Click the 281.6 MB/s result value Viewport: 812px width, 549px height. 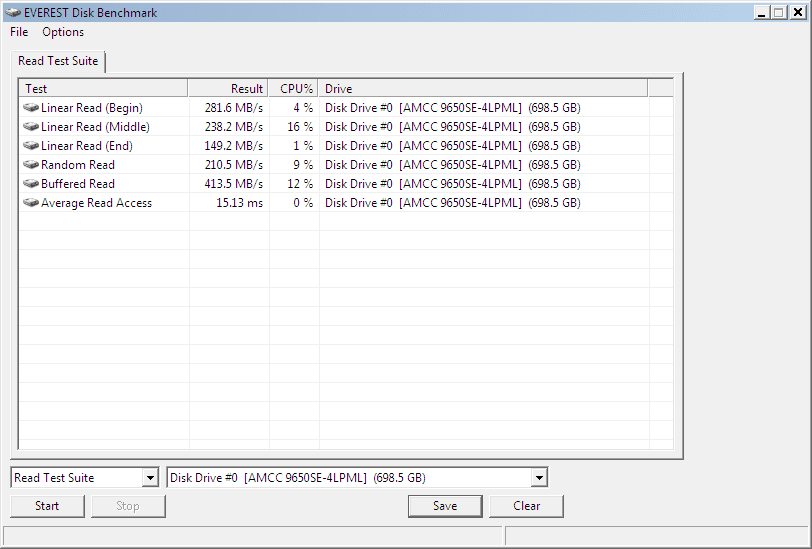coord(234,108)
